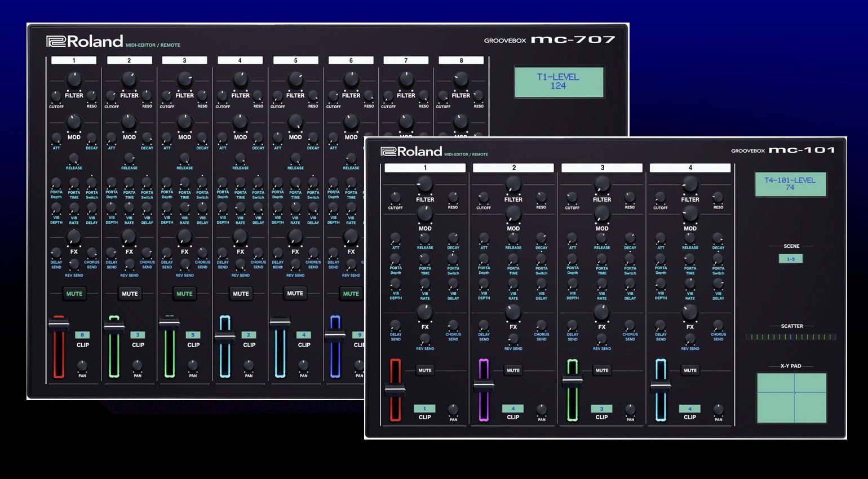
Task: Click the red level fader on MC-101 track 1
Action: tap(395, 389)
